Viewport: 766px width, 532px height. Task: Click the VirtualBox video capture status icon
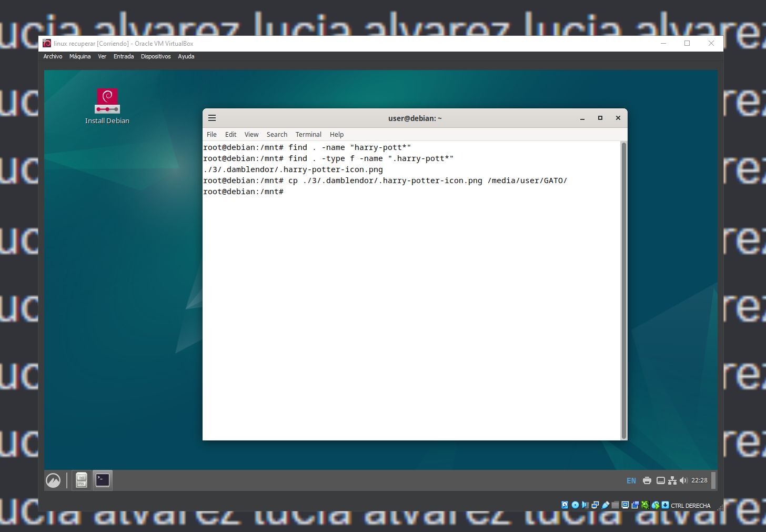[636, 505]
